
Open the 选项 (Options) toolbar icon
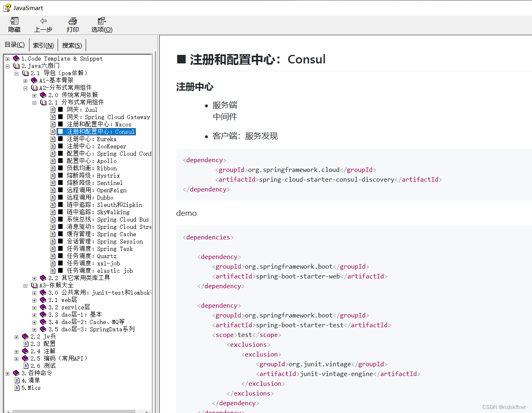coord(102,21)
